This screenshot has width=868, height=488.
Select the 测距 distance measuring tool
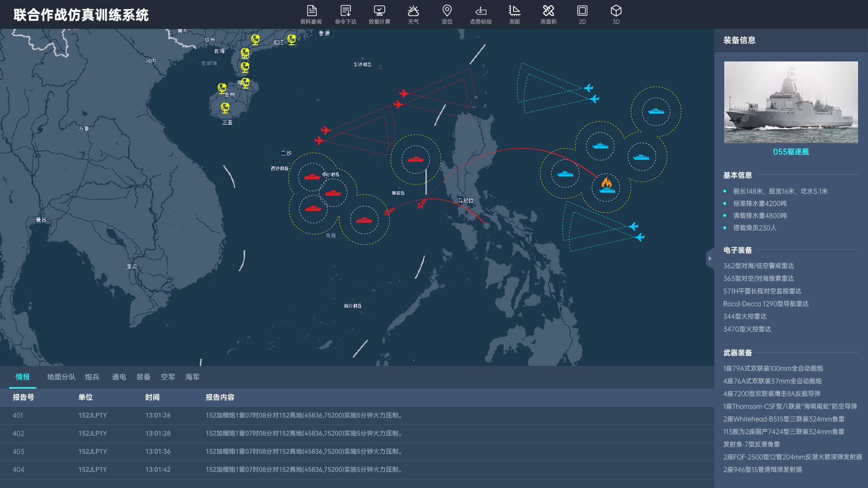pos(514,14)
